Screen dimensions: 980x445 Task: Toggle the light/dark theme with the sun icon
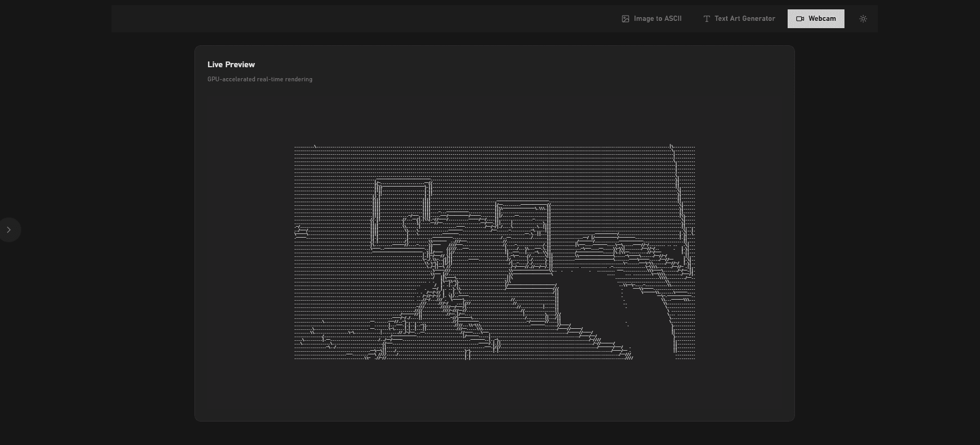pos(863,19)
